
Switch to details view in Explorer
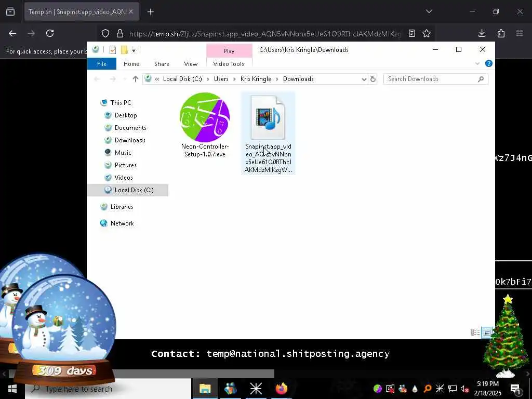[475, 332]
